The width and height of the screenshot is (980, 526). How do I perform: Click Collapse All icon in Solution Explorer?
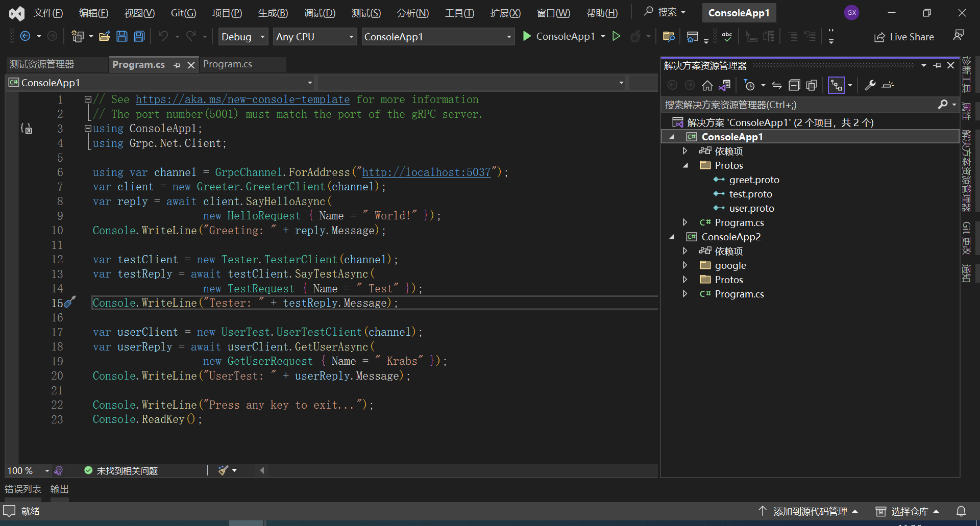pos(794,85)
